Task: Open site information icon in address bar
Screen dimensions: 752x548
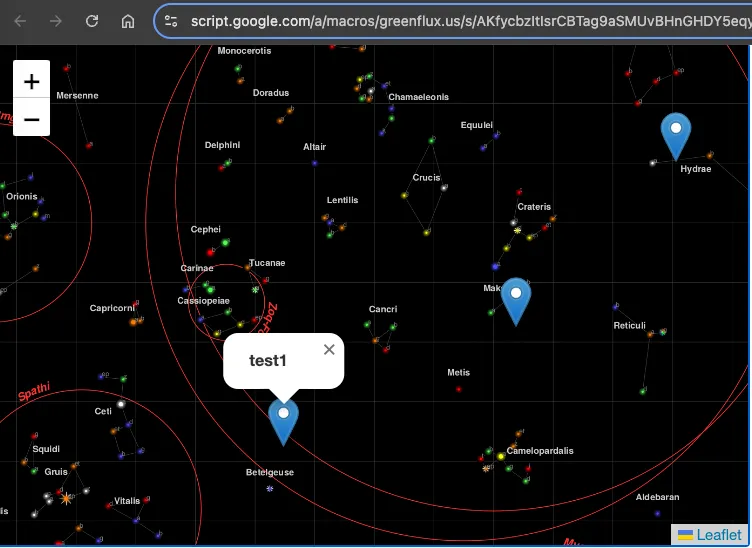Action: click(171, 21)
